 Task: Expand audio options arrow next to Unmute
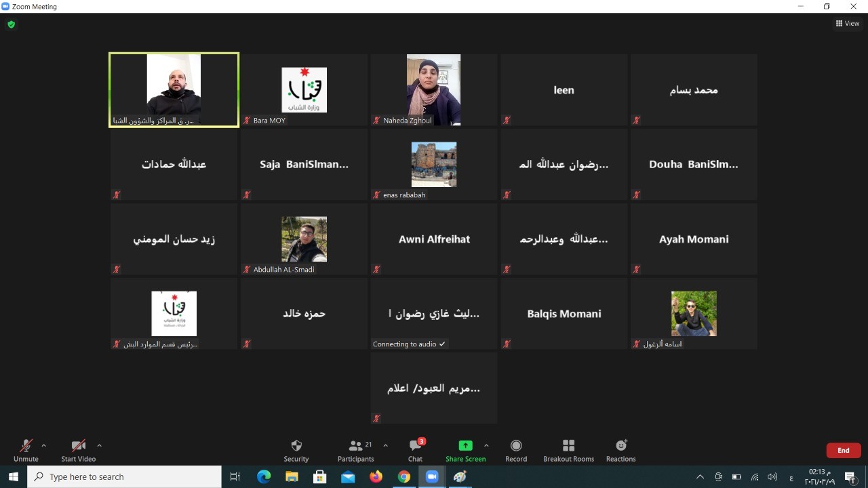tap(44, 445)
